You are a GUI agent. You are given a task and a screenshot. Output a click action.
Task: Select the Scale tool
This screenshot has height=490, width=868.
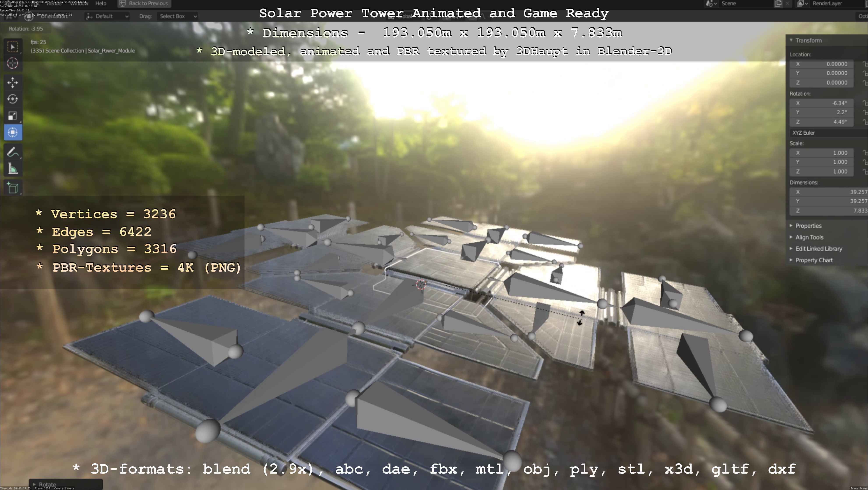[13, 116]
